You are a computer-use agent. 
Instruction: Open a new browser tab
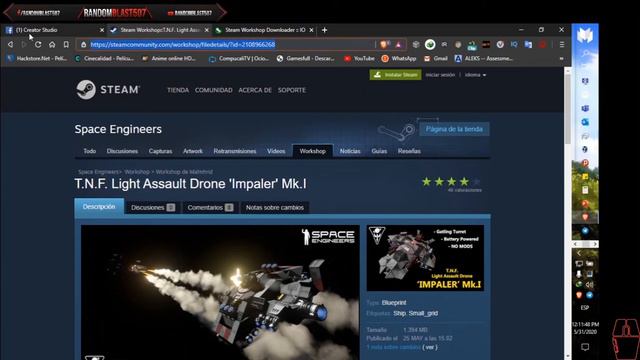324,30
